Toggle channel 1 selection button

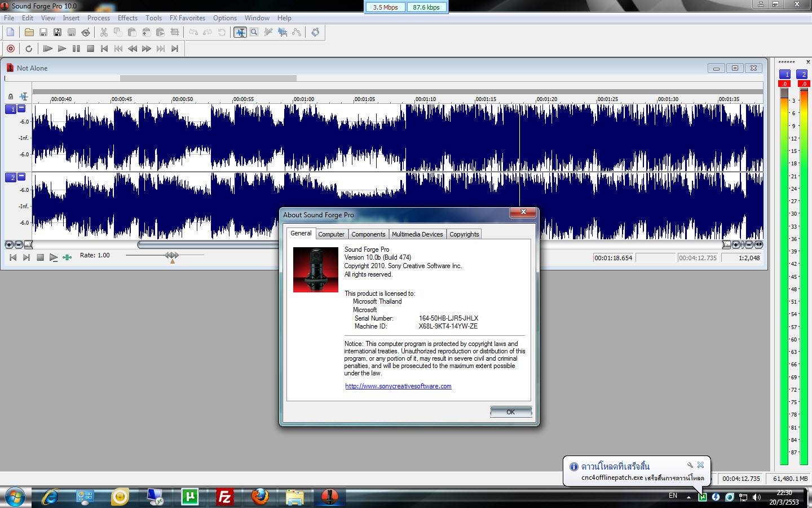point(11,109)
